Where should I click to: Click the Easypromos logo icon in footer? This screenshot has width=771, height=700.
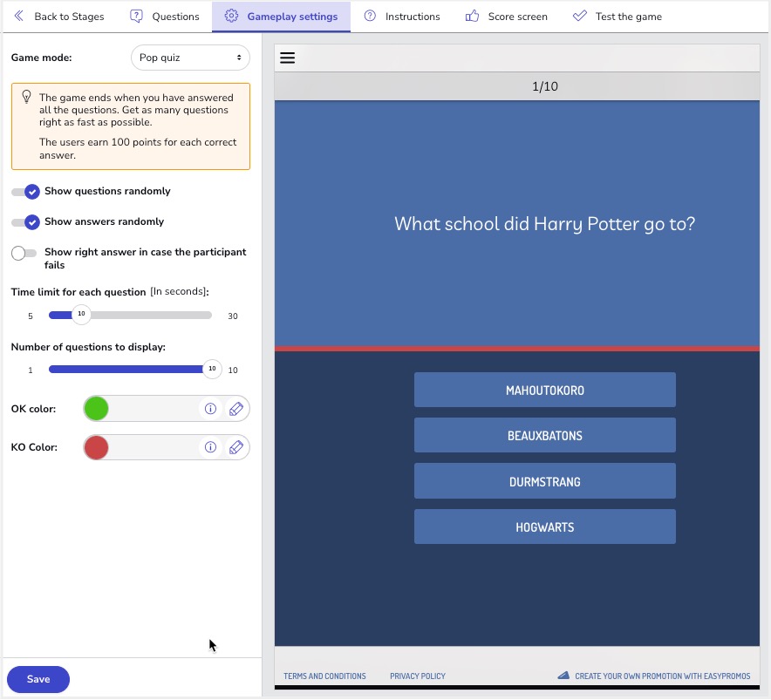click(563, 676)
